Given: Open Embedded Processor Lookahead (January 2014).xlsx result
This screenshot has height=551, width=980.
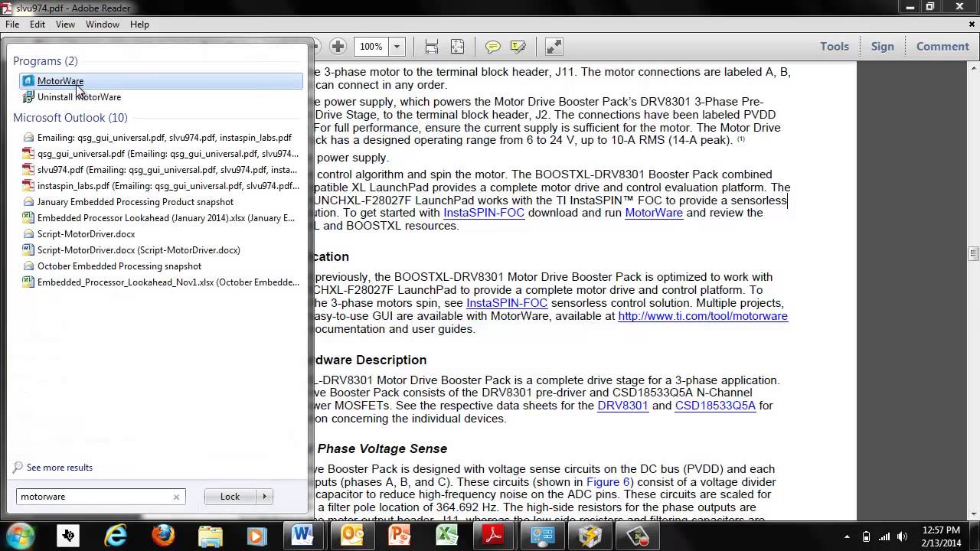Looking at the screenshot, I should [161, 218].
